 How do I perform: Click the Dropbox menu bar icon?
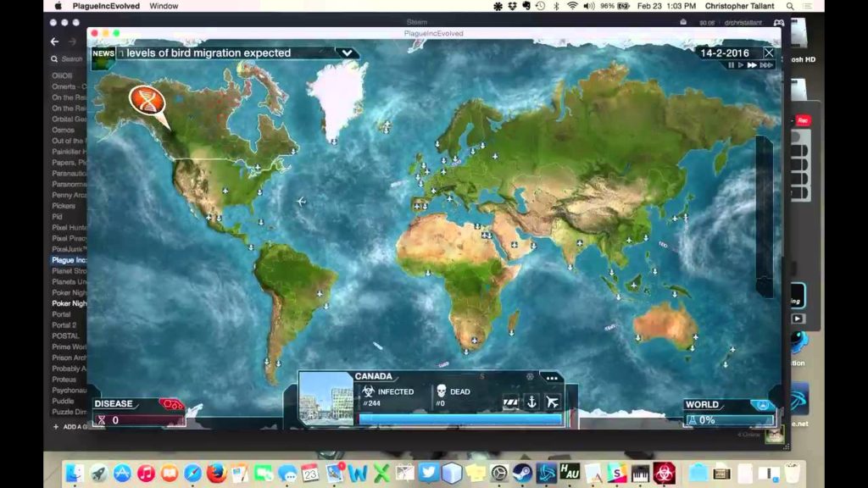pos(512,6)
